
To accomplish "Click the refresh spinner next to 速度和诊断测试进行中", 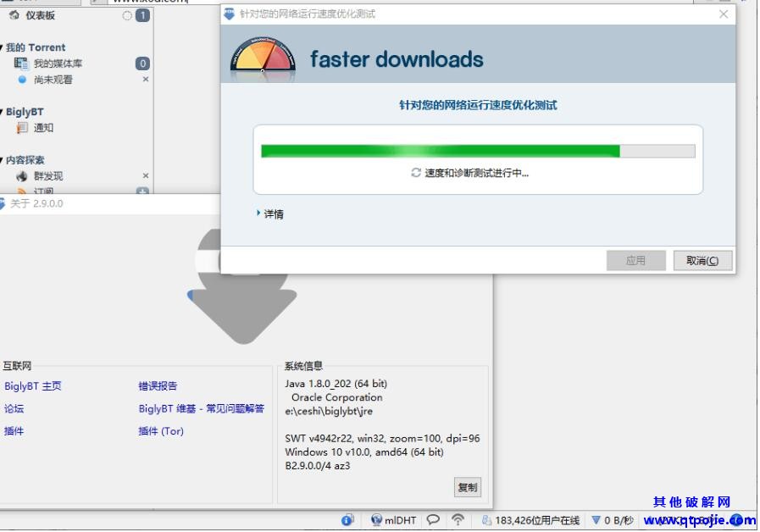I will coord(416,173).
